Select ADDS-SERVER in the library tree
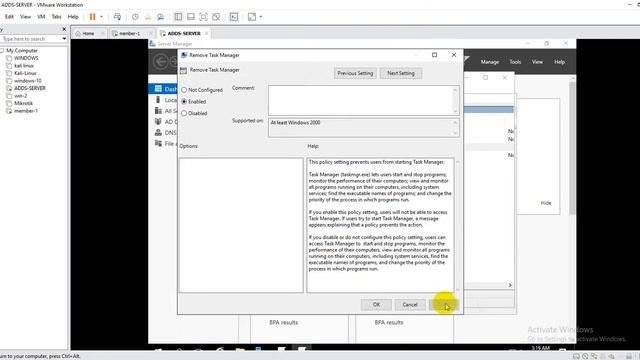The image size is (640, 360). (x=30, y=88)
